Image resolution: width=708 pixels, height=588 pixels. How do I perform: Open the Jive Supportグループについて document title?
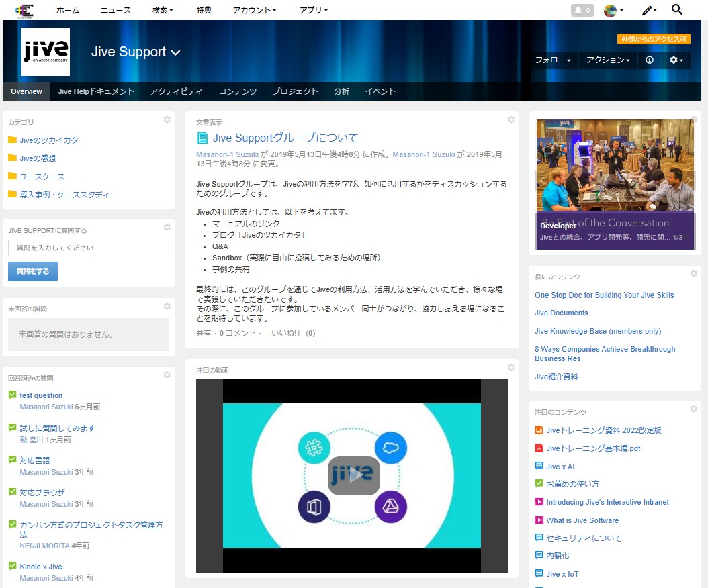pos(285,138)
